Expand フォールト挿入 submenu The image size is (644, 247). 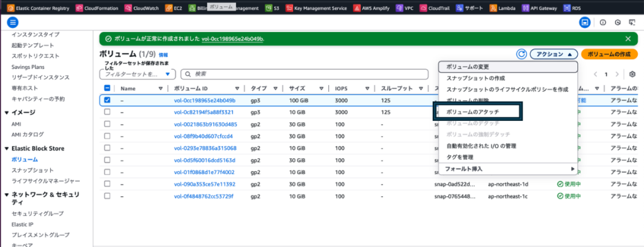click(508, 169)
